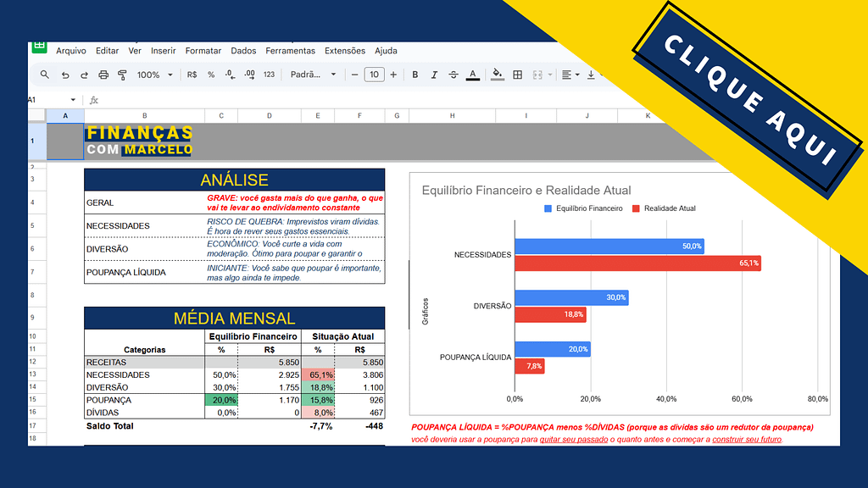This screenshot has height=488, width=868.
Task: Select the paint format roller tool
Action: point(123,75)
